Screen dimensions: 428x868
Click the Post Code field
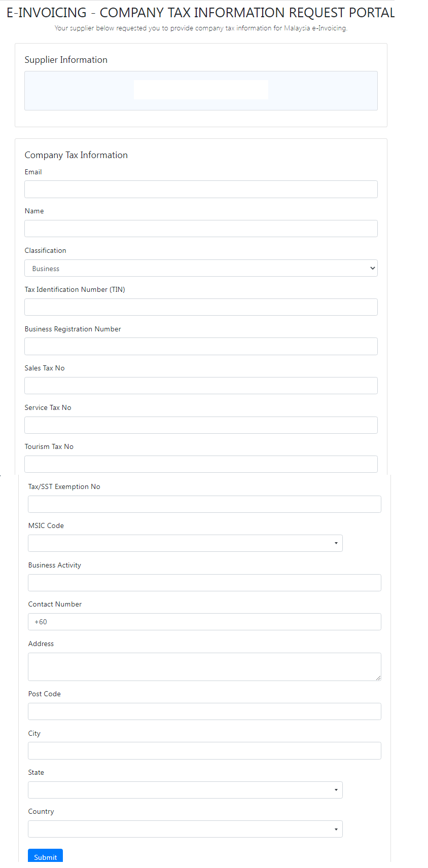(x=204, y=711)
